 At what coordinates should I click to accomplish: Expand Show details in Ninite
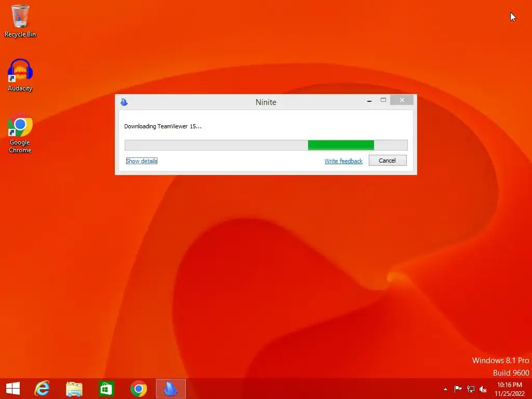click(x=141, y=161)
